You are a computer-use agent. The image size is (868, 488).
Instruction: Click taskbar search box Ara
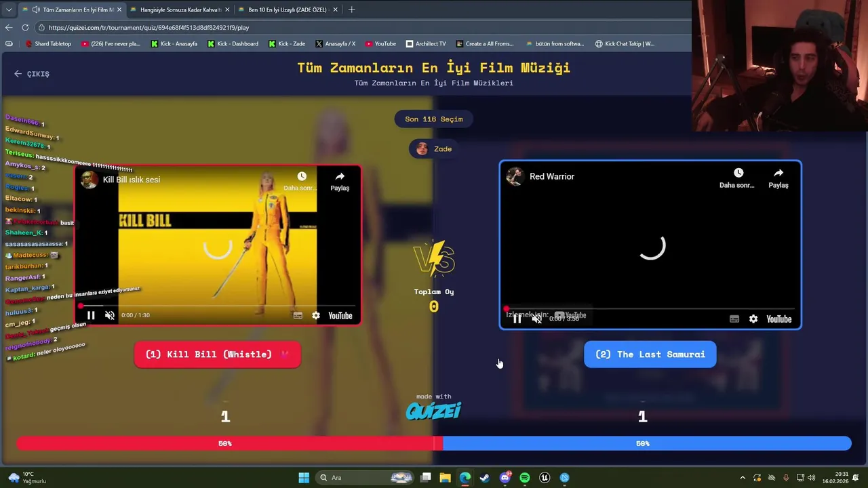pos(365,478)
